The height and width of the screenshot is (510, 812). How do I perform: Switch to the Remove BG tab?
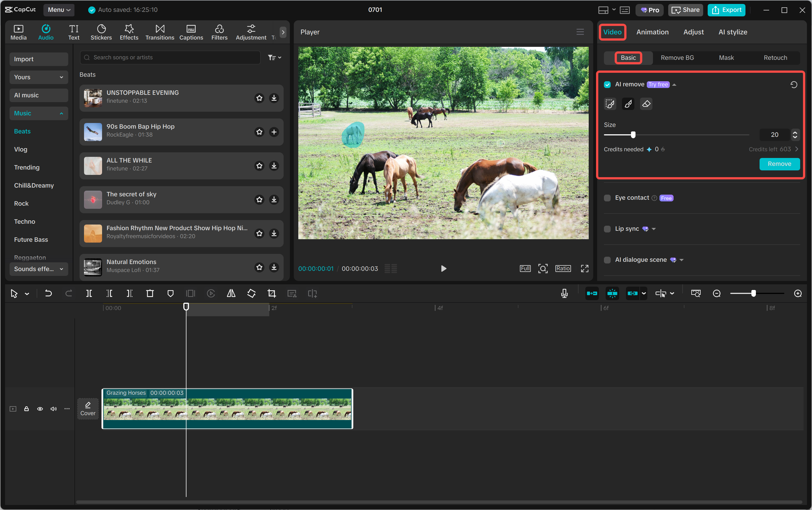pos(677,58)
